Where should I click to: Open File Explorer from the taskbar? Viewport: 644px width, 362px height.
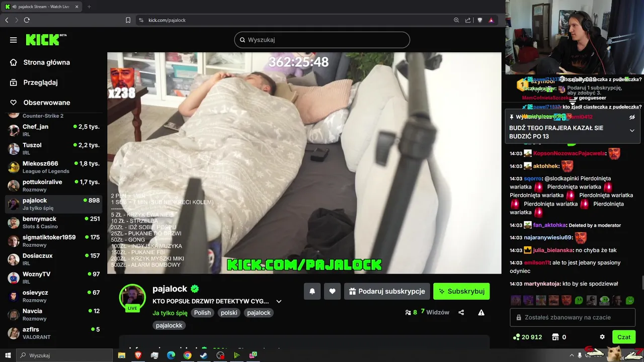[x=122, y=355]
